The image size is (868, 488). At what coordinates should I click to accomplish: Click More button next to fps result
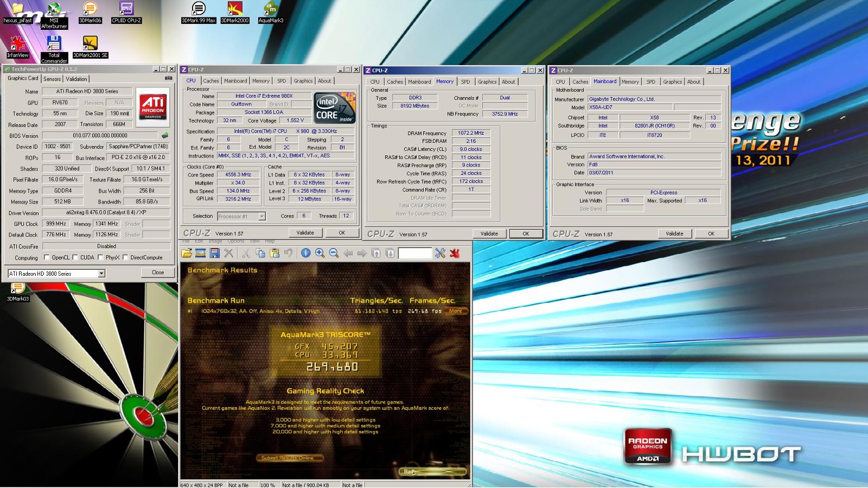click(x=456, y=311)
